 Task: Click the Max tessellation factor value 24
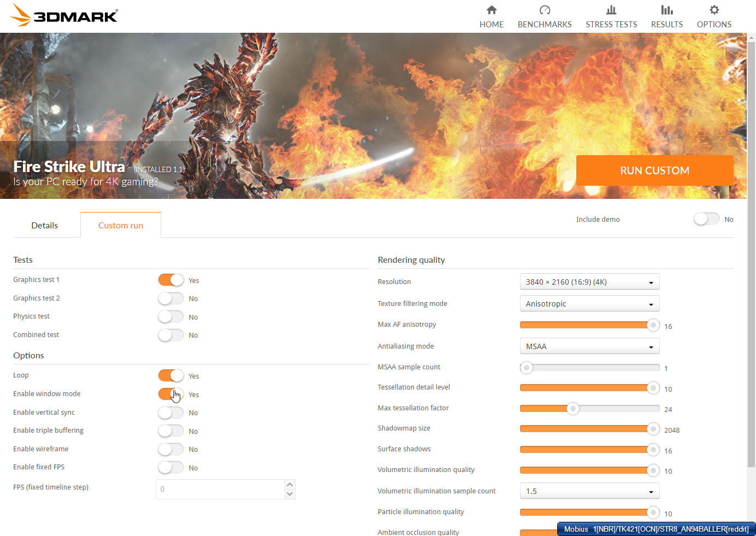[x=668, y=410]
